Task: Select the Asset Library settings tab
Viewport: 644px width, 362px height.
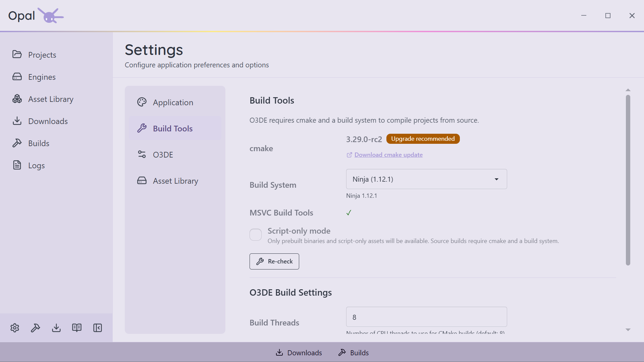Action: point(175,181)
